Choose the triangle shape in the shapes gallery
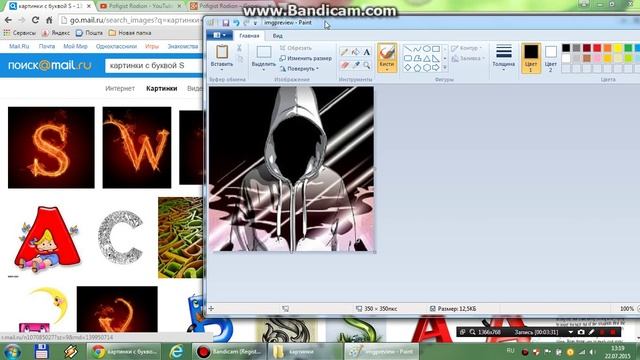 tap(427, 59)
